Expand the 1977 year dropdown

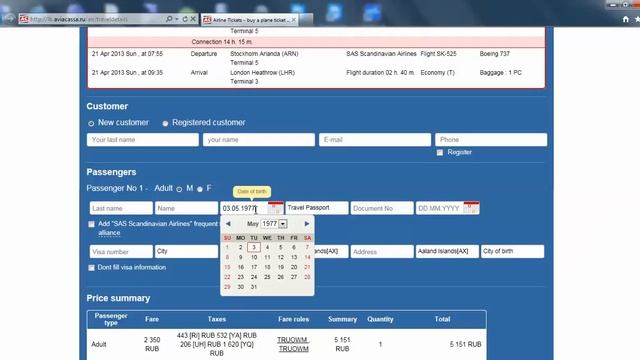283,224
